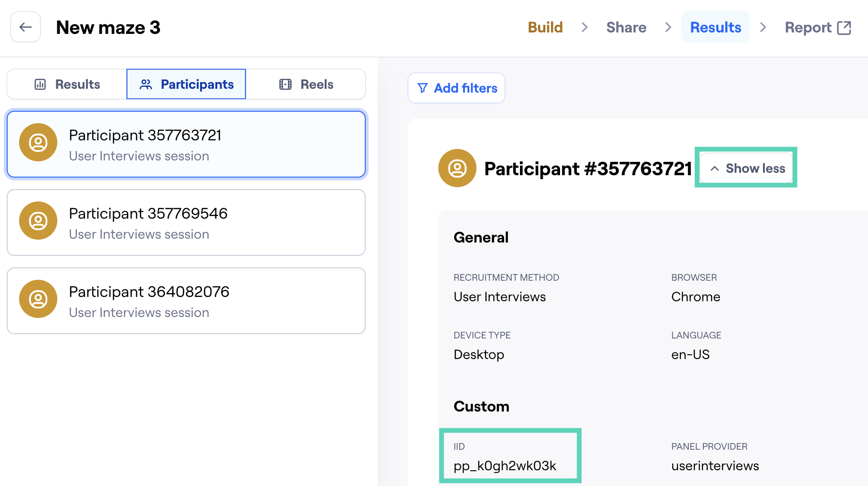The height and width of the screenshot is (486, 868).
Task: Click the LANGUAGE label
Action: tap(696, 335)
